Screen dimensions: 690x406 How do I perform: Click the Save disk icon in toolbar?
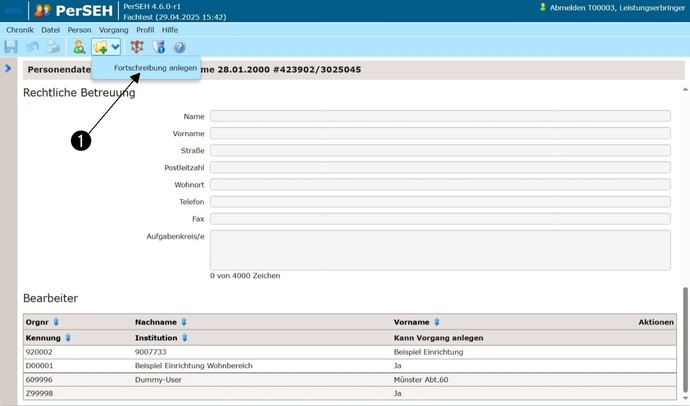tap(11, 47)
